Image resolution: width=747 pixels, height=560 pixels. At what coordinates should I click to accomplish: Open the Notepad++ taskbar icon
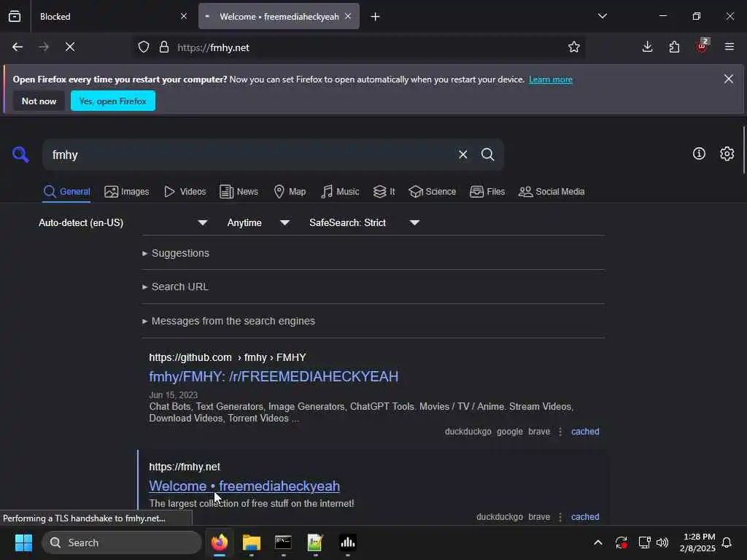coord(315,542)
